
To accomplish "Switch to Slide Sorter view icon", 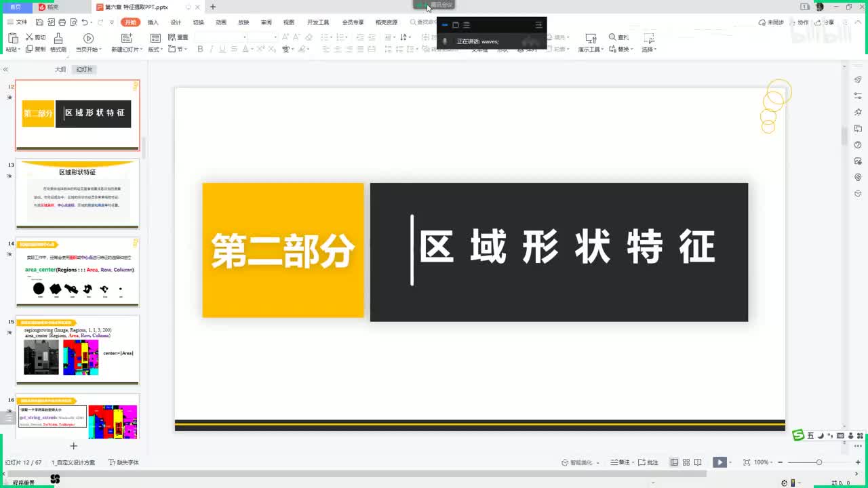I will 686,462.
